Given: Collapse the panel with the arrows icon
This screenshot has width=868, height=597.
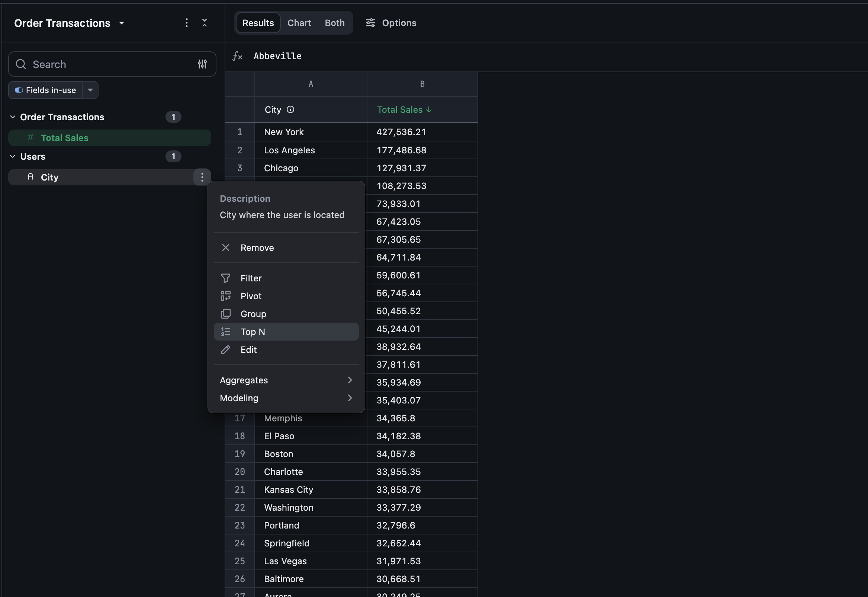Looking at the screenshot, I should (205, 23).
